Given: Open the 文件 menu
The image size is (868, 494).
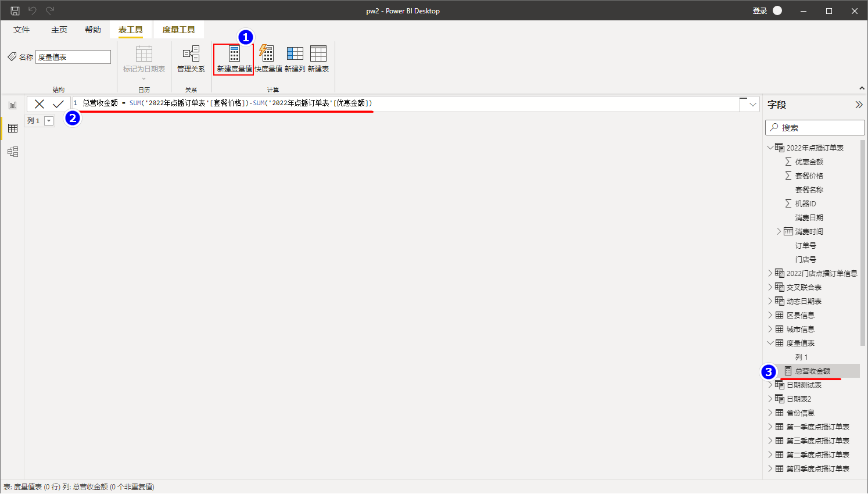Looking at the screenshot, I should (21, 30).
